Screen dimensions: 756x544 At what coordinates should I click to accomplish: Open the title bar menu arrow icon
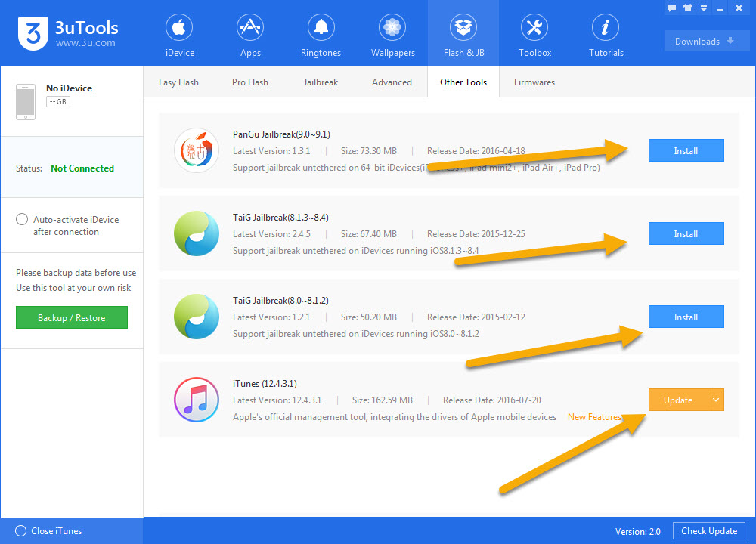pos(704,8)
